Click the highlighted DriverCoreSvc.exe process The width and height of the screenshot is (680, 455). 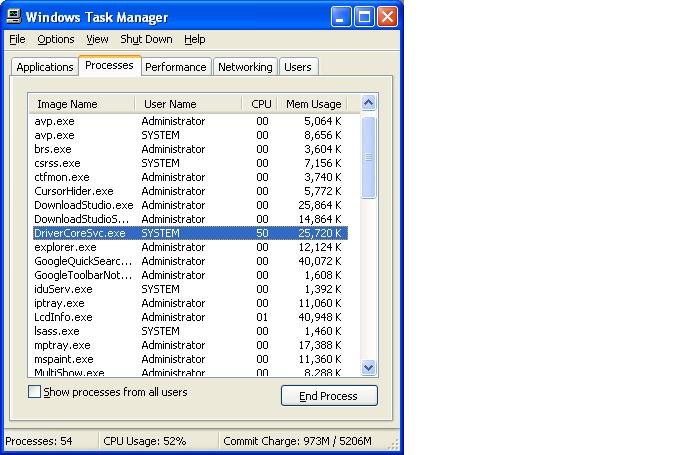[190, 233]
